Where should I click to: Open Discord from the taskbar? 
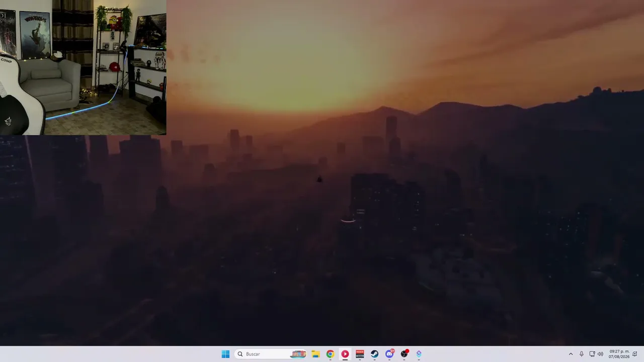click(x=389, y=354)
